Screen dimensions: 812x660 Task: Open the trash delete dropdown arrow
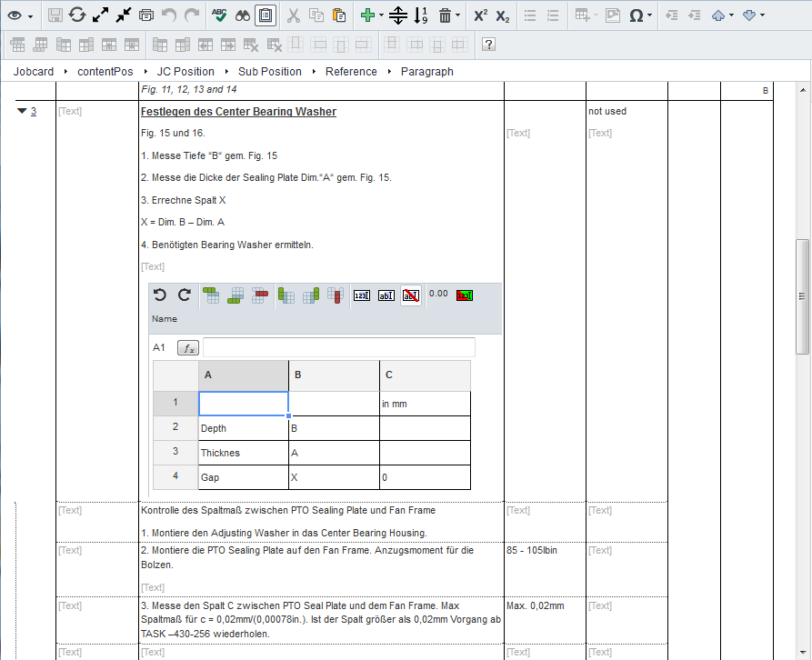coord(457,15)
